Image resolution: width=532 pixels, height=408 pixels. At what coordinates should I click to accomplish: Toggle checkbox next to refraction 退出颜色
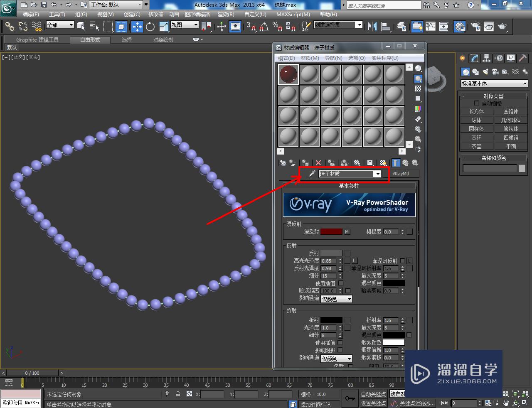click(409, 335)
